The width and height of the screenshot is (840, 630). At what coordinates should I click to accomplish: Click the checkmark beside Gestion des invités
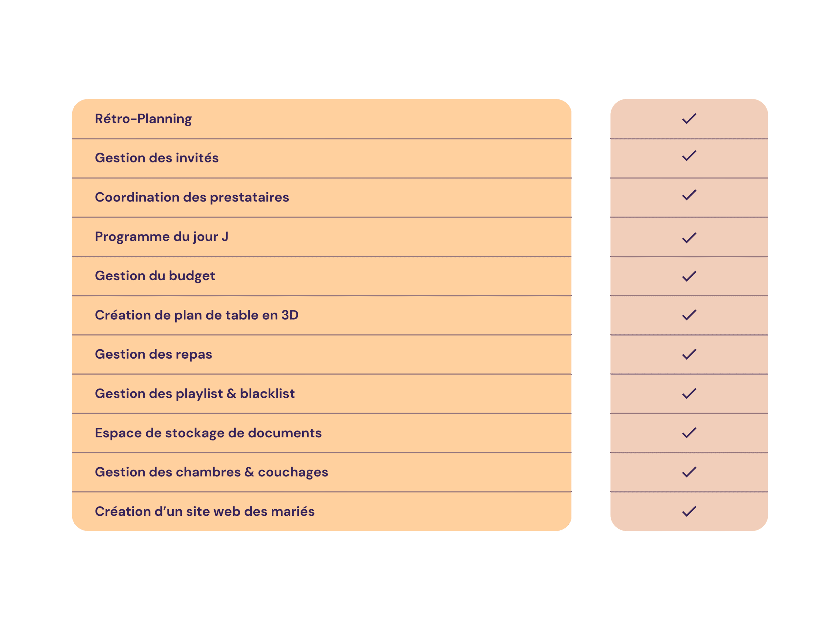pyautogui.click(x=689, y=156)
